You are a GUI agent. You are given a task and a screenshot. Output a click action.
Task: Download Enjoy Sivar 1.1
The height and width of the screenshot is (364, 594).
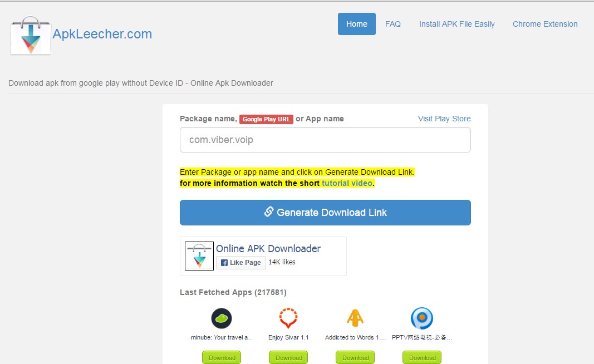click(288, 357)
